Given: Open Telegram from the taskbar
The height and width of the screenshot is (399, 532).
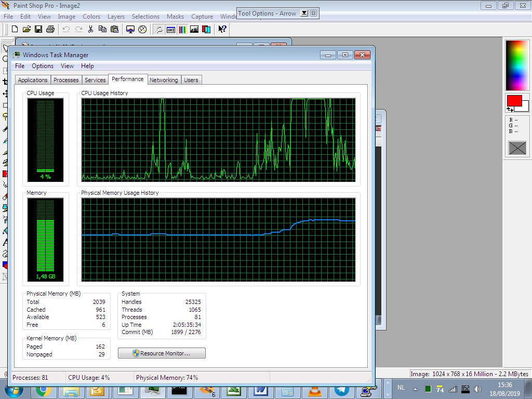Looking at the screenshot, I should (x=342, y=392).
